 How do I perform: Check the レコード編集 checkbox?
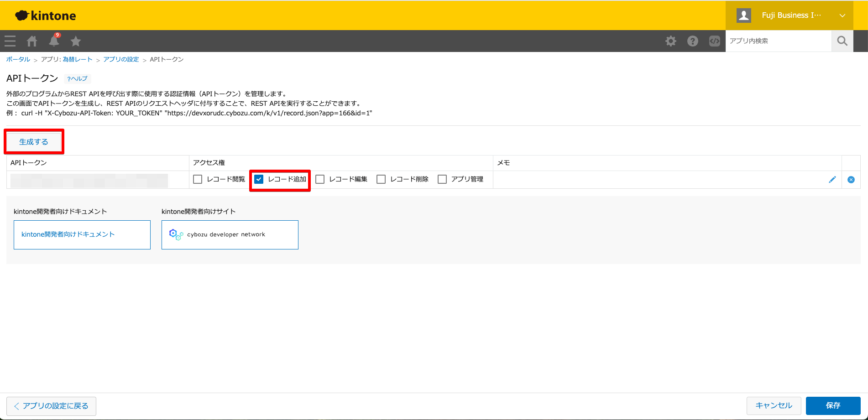coord(320,179)
